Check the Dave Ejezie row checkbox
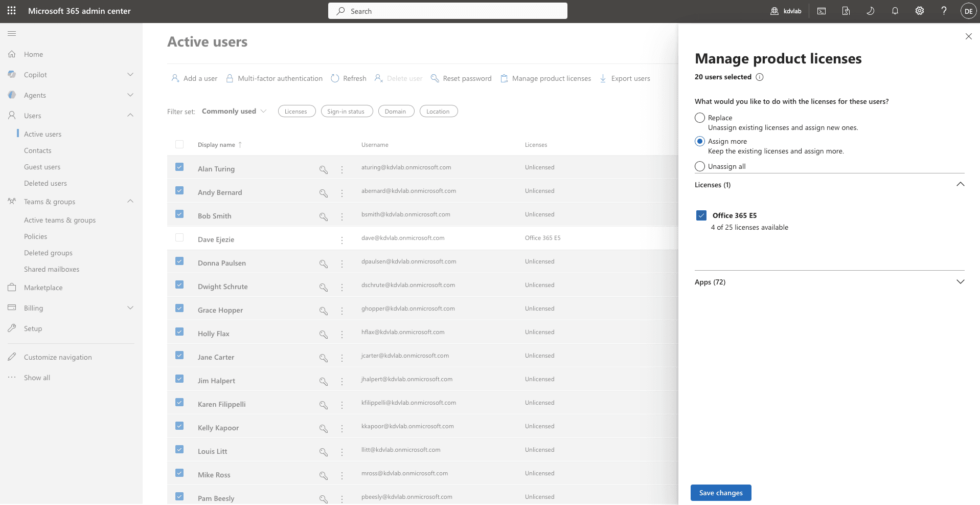The width and height of the screenshot is (980, 505). (179, 237)
